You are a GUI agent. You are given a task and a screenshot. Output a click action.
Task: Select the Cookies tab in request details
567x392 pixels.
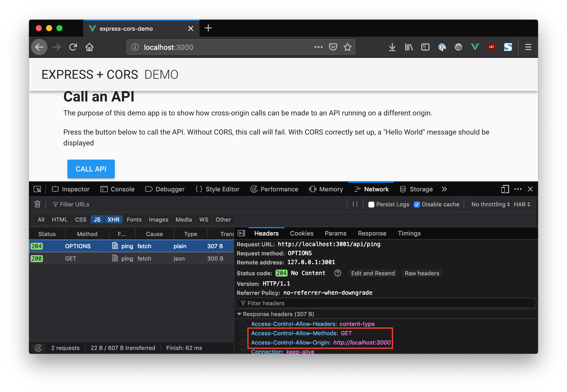[x=302, y=233]
